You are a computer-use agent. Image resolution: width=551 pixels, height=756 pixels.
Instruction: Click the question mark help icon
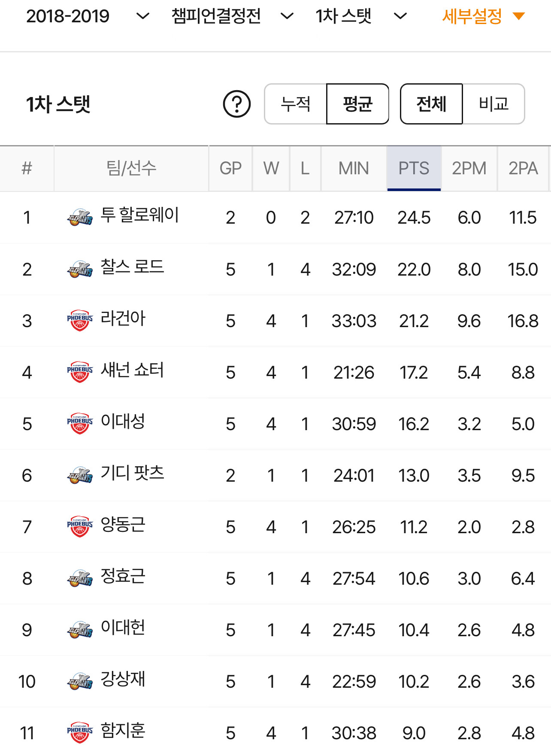[236, 104]
